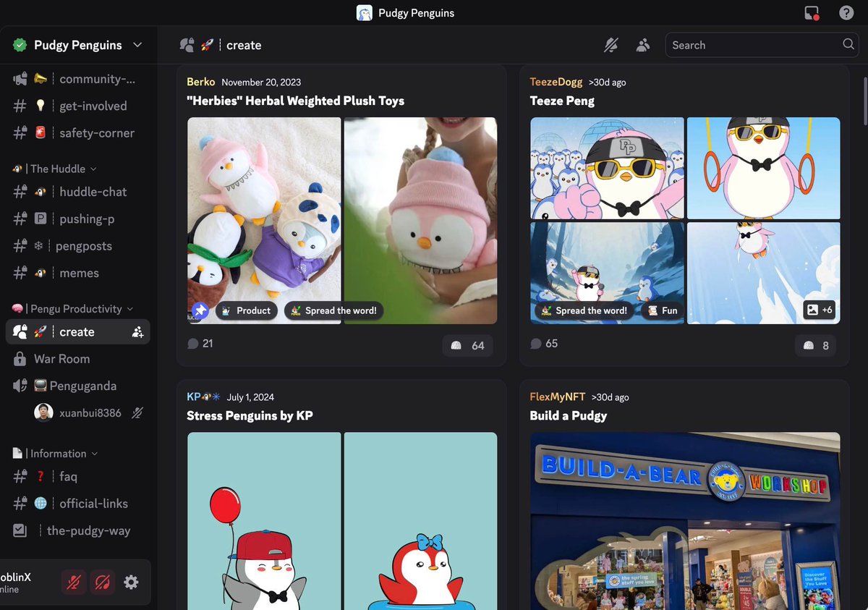
Task: Click author name FlexMyNFT
Action: [x=559, y=397]
